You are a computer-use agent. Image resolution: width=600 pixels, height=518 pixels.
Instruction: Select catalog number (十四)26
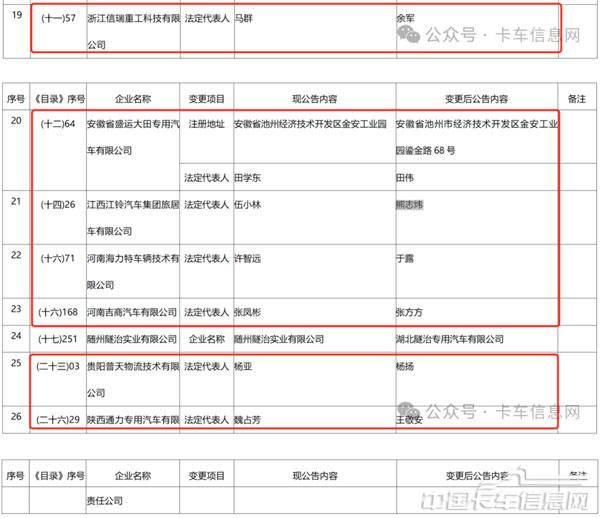(x=58, y=205)
